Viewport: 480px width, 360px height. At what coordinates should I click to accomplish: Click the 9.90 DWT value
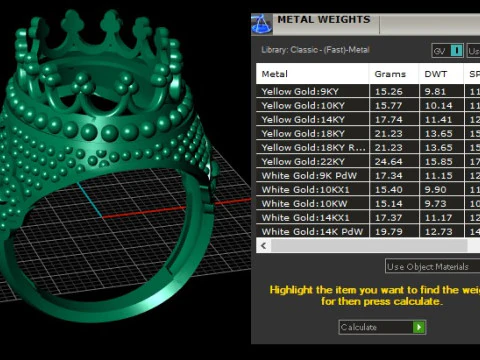point(435,190)
